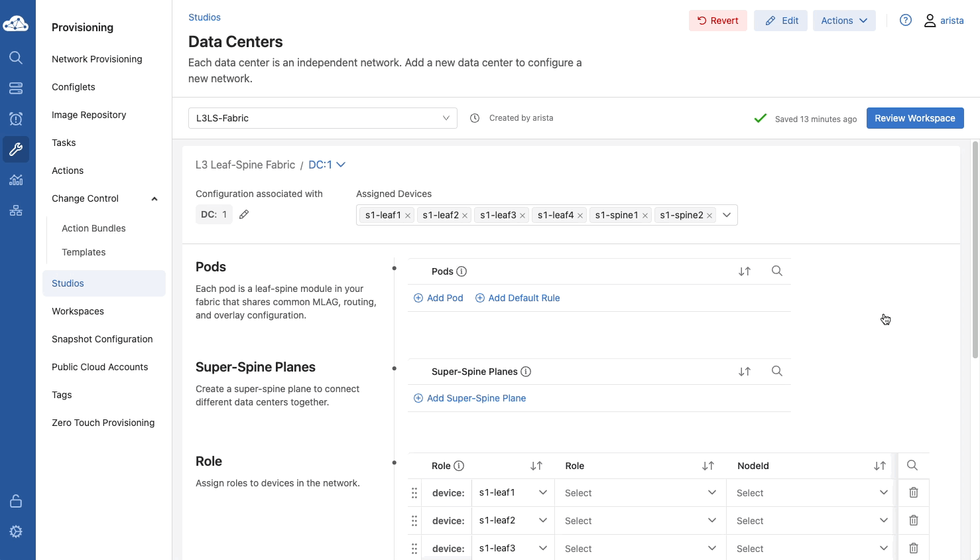The height and width of the screenshot is (560, 980).
Task: Open the search icon in left sidebar
Action: click(16, 58)
